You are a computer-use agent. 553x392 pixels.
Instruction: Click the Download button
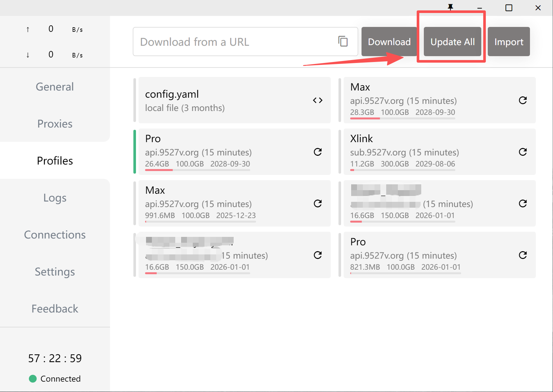389,42
